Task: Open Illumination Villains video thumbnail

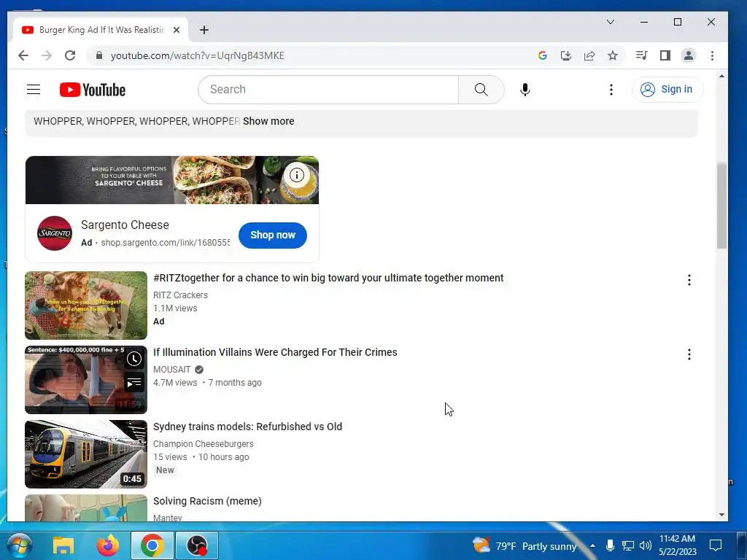Action: (86, 379)
